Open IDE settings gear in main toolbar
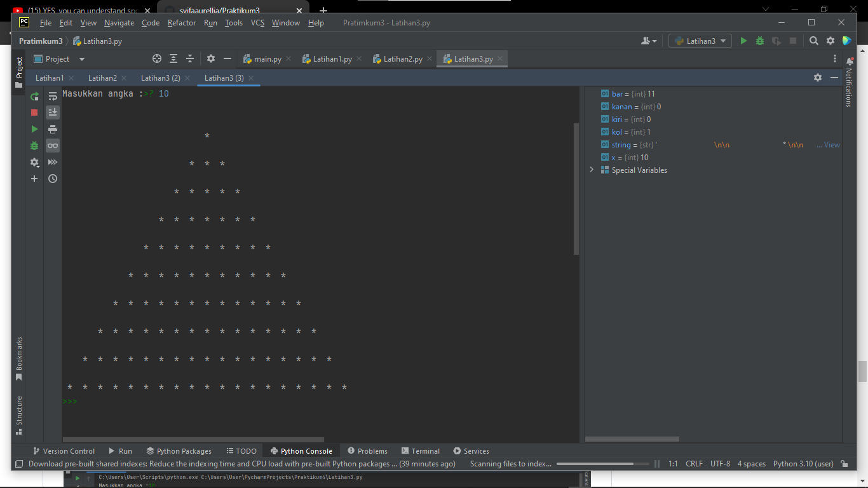The width and height of the screenshot is (868, 488). click(831, 41)
